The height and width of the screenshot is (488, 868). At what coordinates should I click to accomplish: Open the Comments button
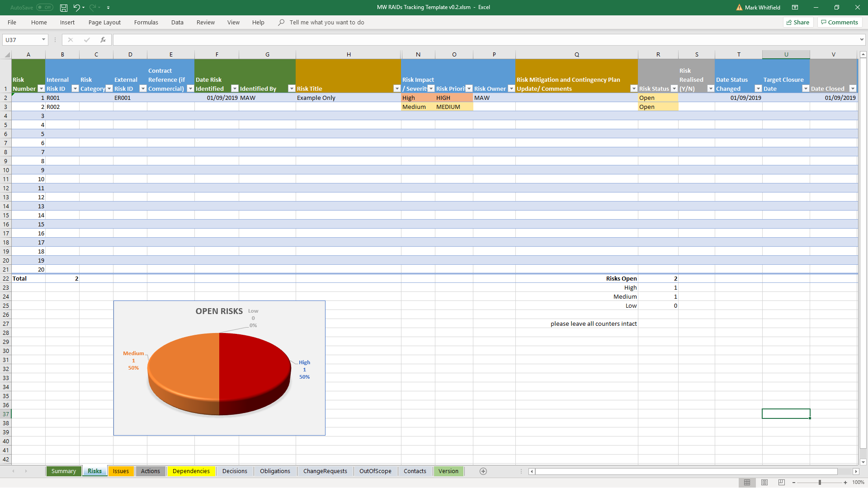[840, 22]
